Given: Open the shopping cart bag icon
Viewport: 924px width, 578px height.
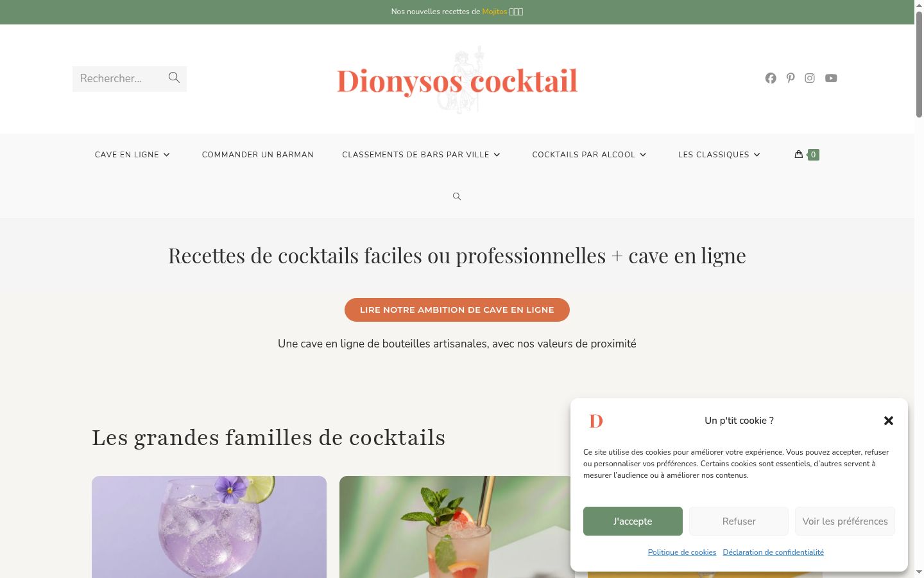Looking at the screenshot, I should point(799,154).
